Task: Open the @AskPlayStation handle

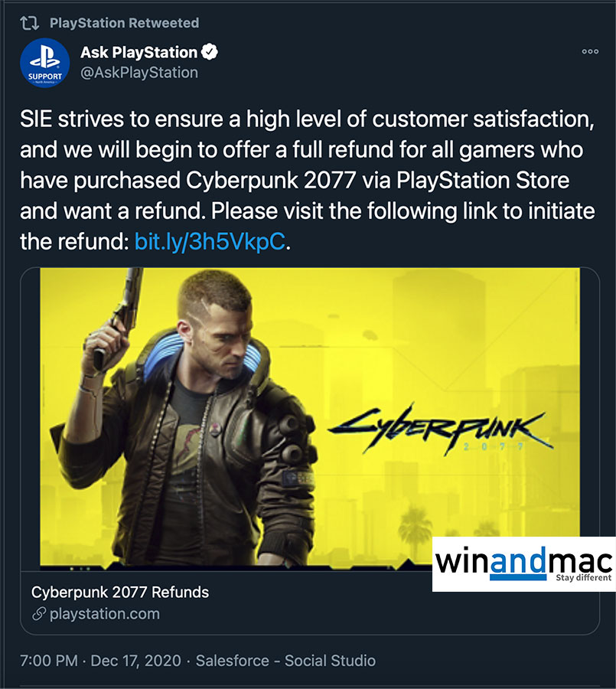Action: click(139, 73)
